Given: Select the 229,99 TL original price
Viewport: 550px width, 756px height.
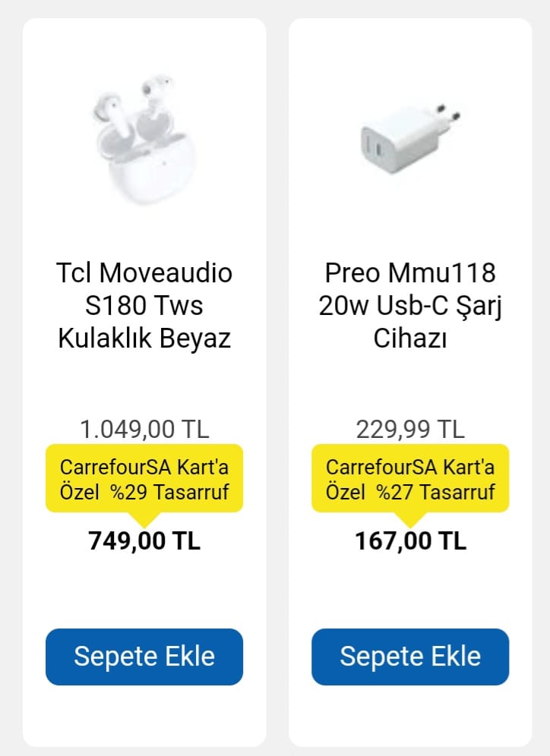Looking at the screenshot, I should pyautogui.click(x=410, y=429).
